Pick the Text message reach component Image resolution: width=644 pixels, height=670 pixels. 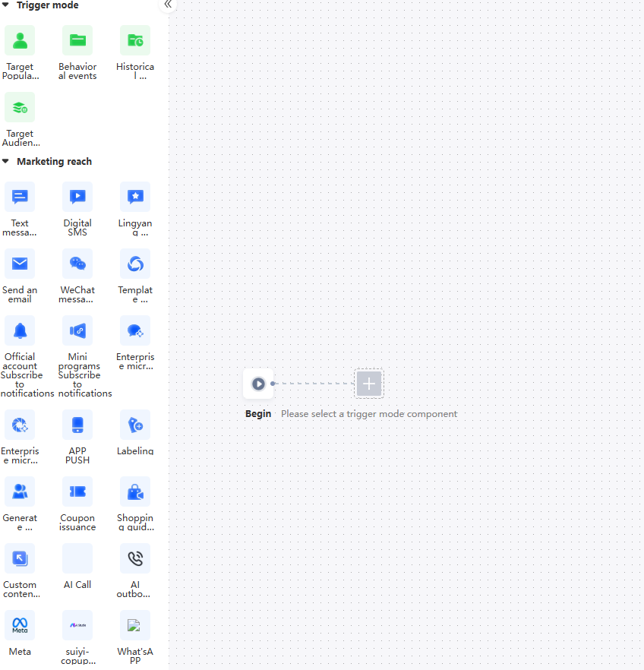20,197
